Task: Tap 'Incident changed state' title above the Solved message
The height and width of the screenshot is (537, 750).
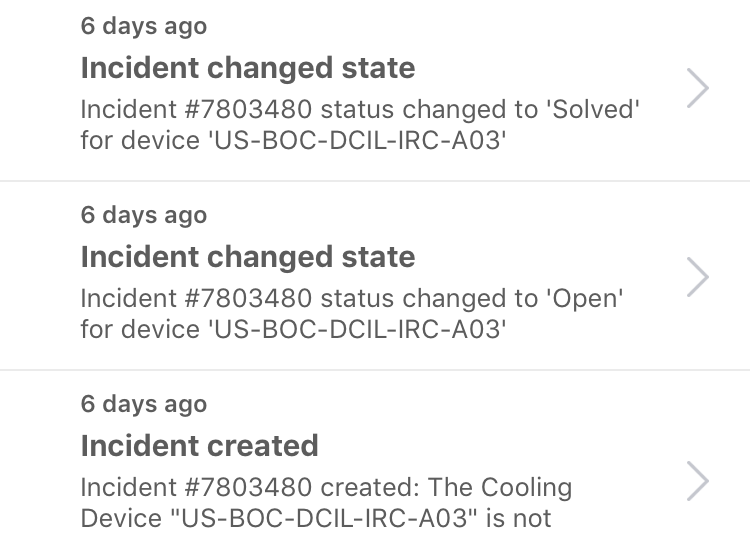Action: tap(247, 69)
